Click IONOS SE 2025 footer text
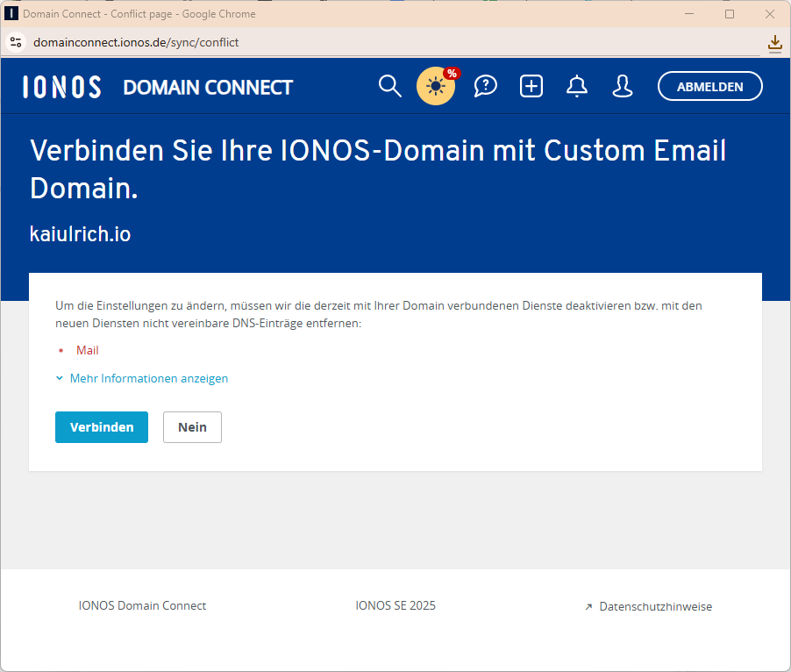This screenshot has width=791, height=672. [x=395, y=605]
